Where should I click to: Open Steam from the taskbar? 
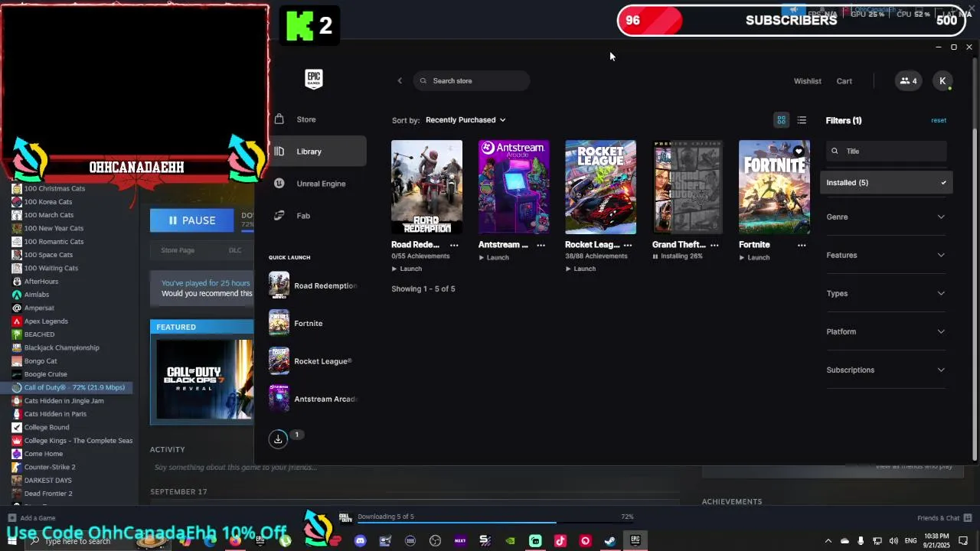610,541
